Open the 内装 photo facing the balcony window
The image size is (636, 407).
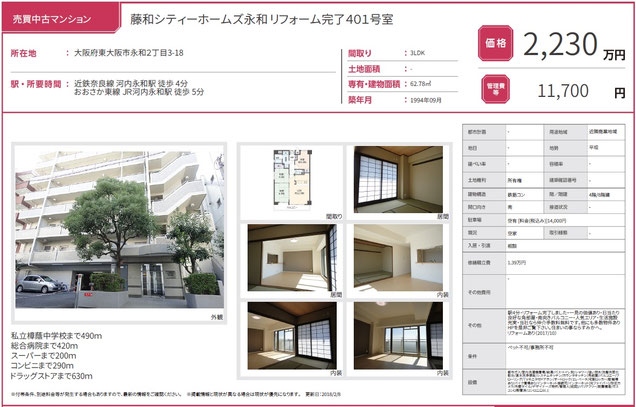(x=398, y=336)
